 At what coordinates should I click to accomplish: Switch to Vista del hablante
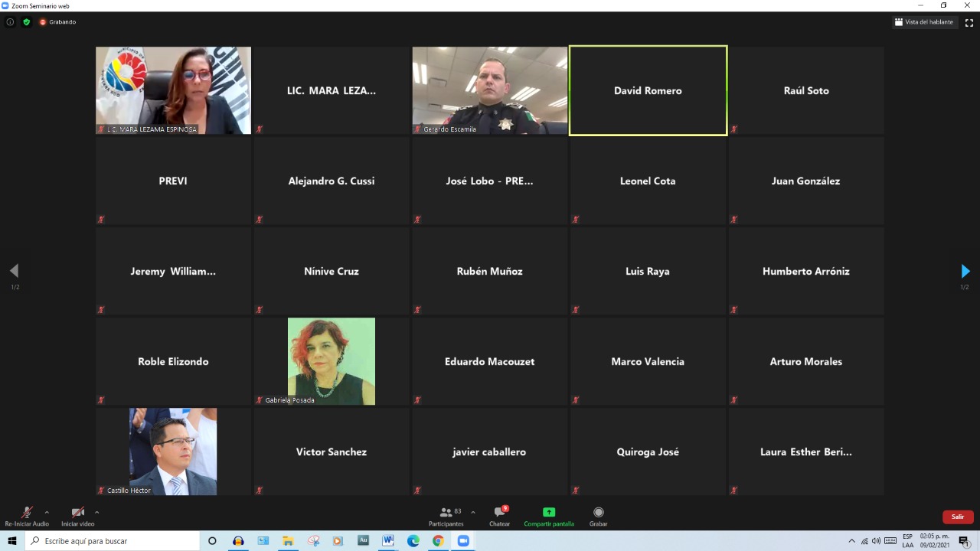(x=924, y=22)
